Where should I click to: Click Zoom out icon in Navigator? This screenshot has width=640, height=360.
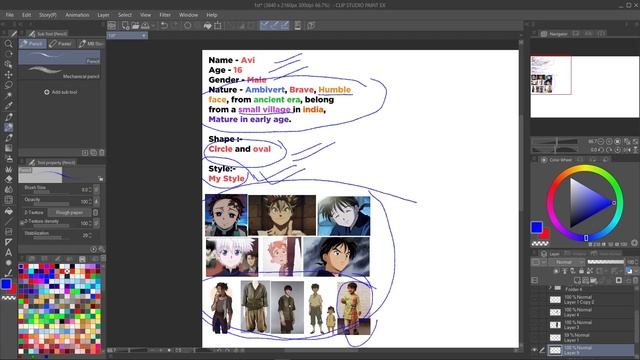point(601,142)
